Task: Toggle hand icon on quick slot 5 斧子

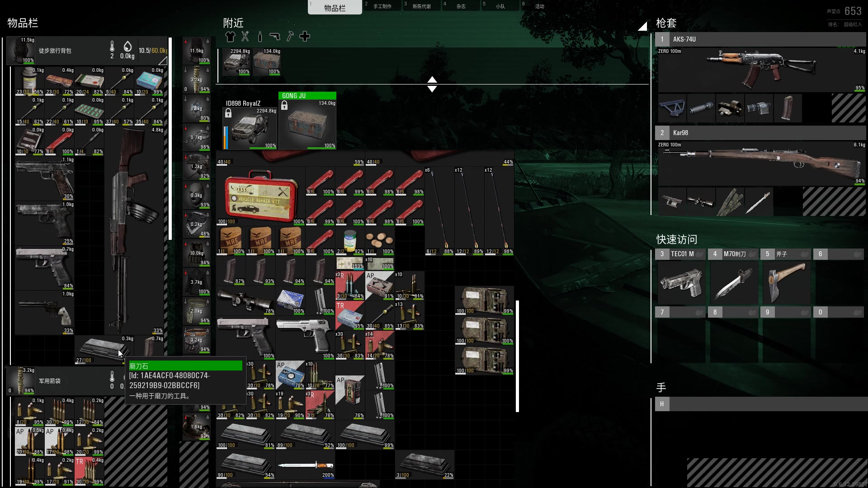Action: pyautogui.click(x=805, y=254)
